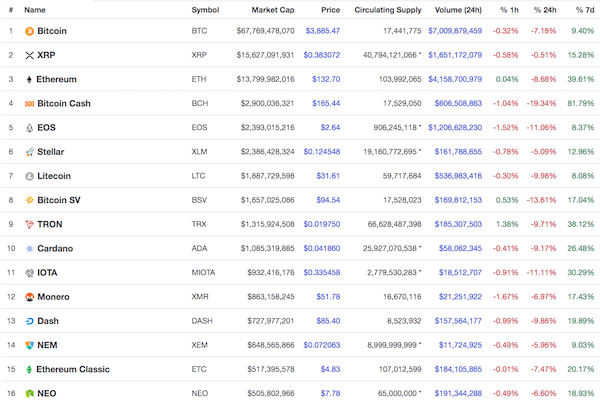Viewport: 600px width, 401px height.
Task: Click the Bitcoin SV logo icon
Action: pyautogui.click(x=29, y=200)
